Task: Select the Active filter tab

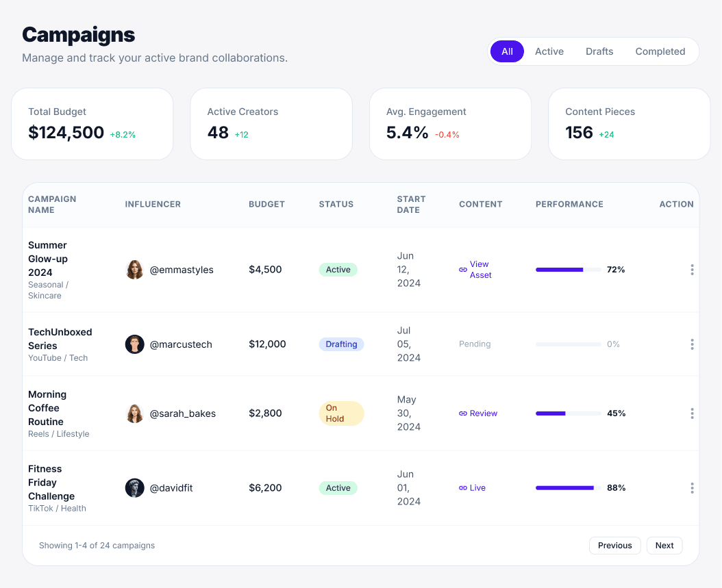Action: 549,51
